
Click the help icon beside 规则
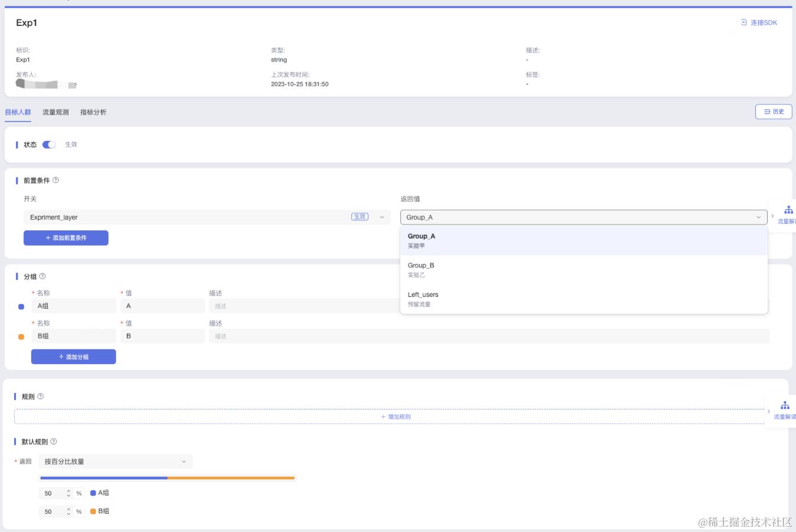pyautogui.click(x=41, y=396)
